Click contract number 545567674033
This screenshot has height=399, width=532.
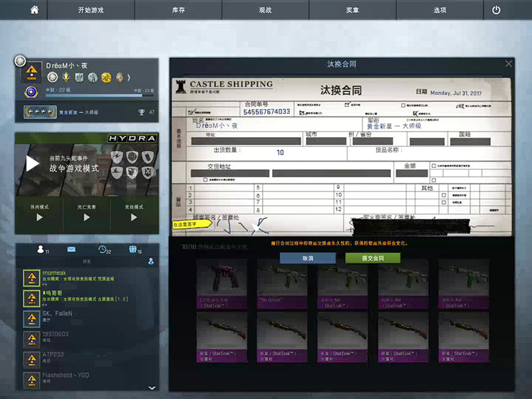tap(267, 112)
